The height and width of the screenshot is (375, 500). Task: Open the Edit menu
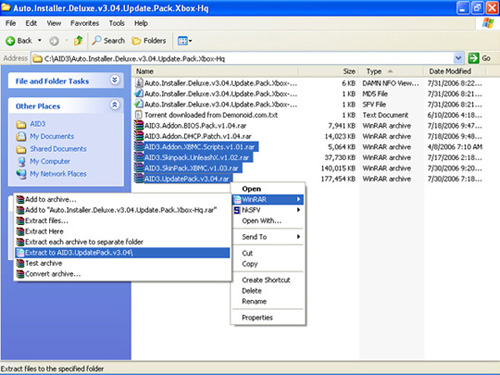31,23
